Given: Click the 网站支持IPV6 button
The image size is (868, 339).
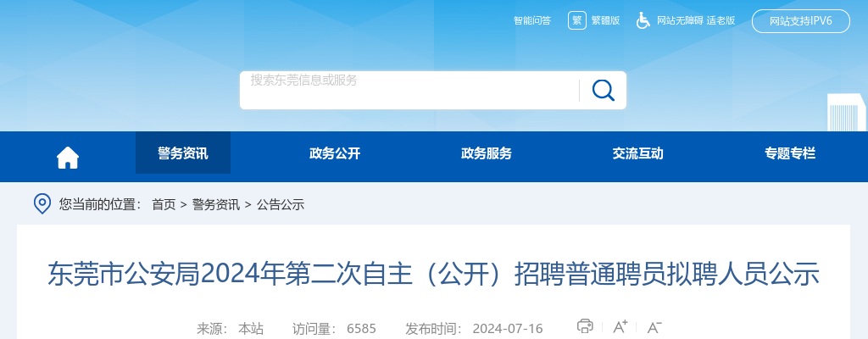Looking at the screenshot, I should click(x=800, y=21).
